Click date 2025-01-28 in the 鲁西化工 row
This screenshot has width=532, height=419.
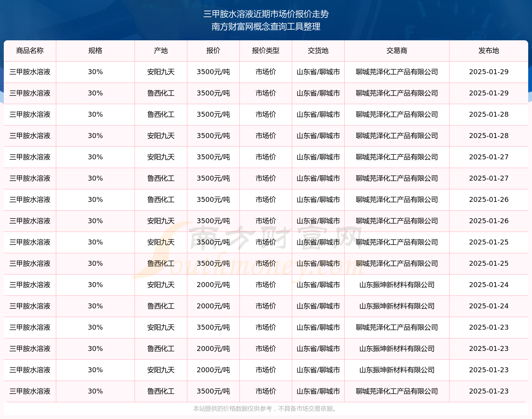(489, 114)
